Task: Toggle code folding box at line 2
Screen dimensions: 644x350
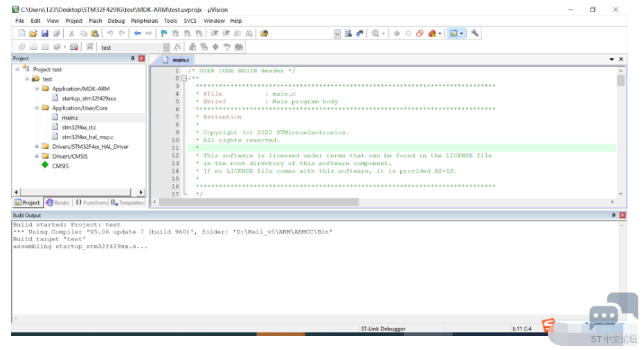Action: click(184, 78)
